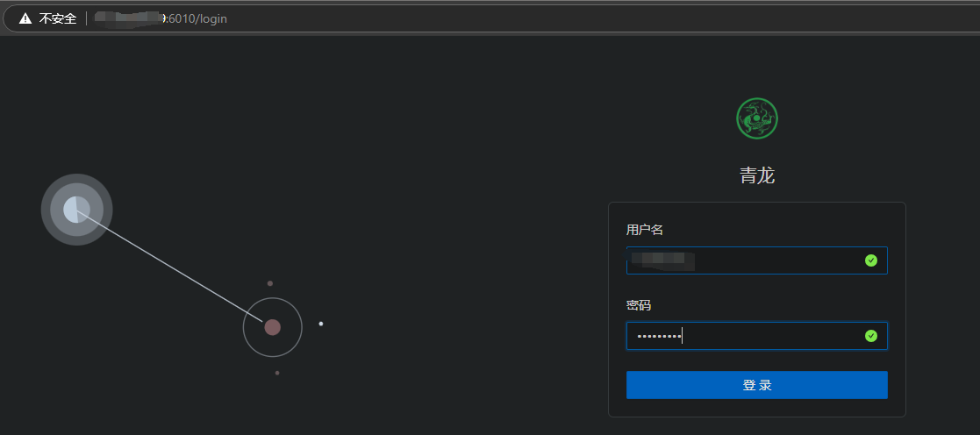Click green checkmark icon in password field
This screenshot has width=980, height=435.
(x=870, y=336)
